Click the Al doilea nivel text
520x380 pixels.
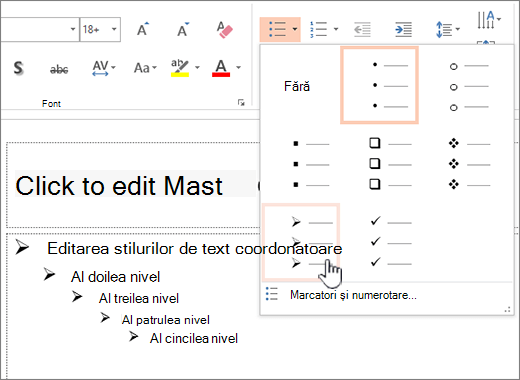(115, 277)
